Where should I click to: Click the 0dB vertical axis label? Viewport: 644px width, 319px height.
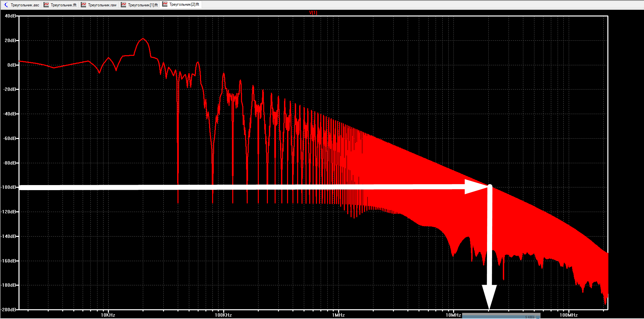(x=11, y=65)
